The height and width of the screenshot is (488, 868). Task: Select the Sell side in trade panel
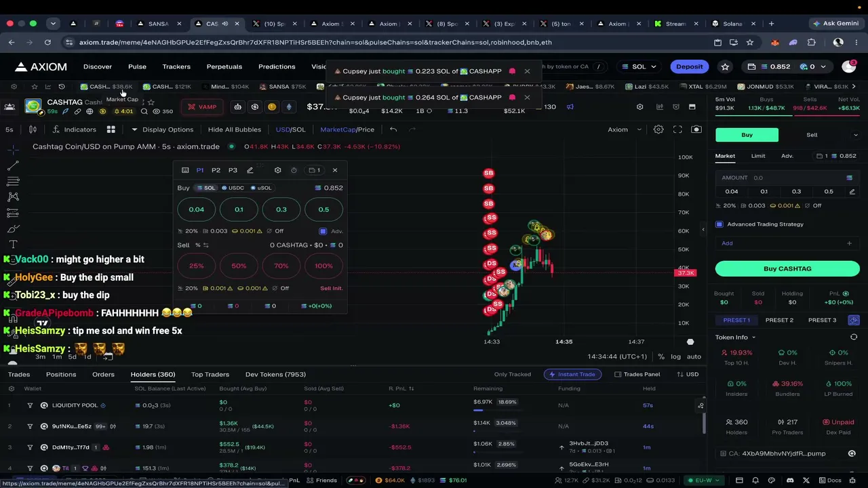pyautogui.click(x=812, y=135)
